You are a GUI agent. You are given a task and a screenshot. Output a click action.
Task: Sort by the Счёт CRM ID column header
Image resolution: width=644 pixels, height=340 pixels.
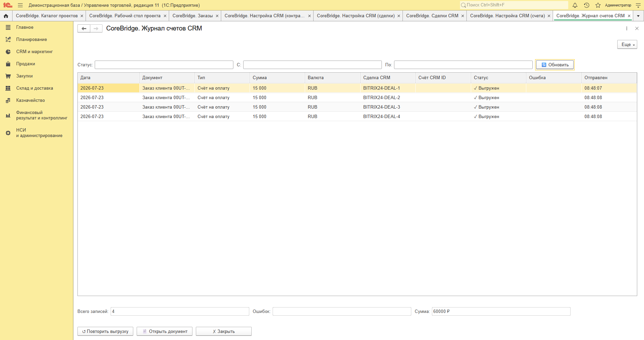443,78
